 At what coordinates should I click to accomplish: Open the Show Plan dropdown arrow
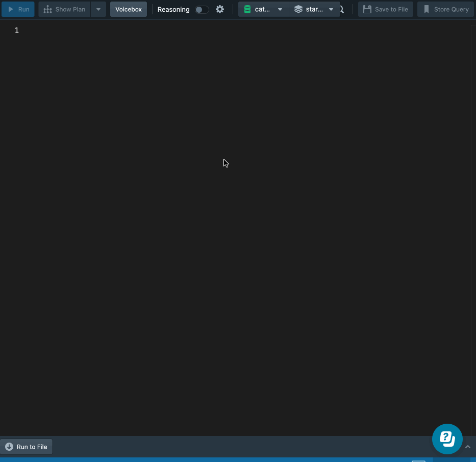tap(98, 9)
